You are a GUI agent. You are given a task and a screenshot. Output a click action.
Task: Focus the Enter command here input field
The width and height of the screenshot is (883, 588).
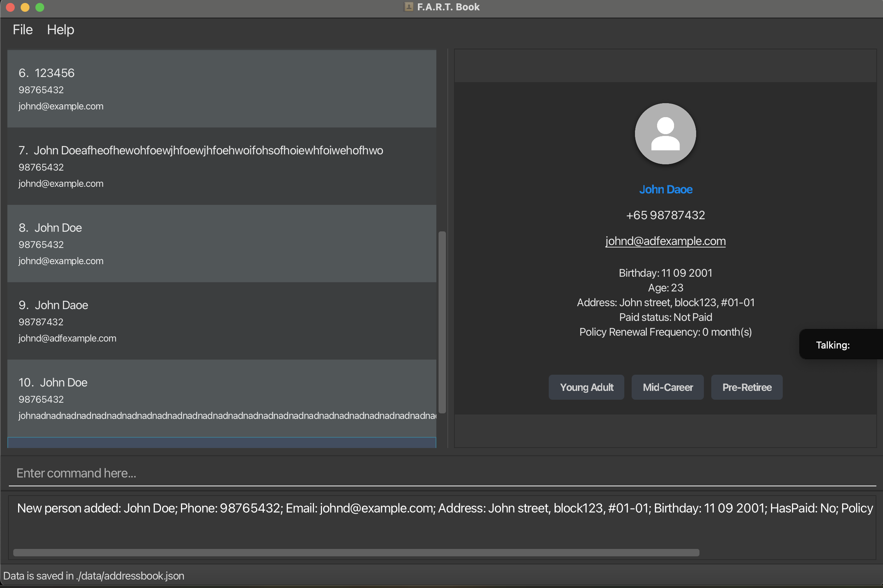coord(442,473)
